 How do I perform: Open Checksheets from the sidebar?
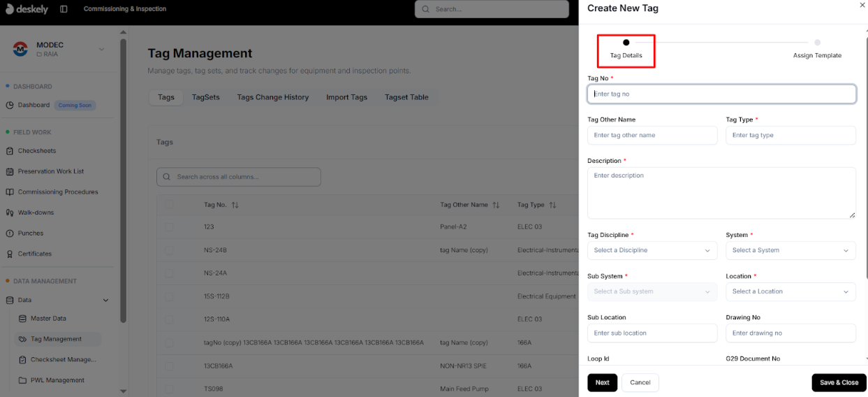coord(36,151)
